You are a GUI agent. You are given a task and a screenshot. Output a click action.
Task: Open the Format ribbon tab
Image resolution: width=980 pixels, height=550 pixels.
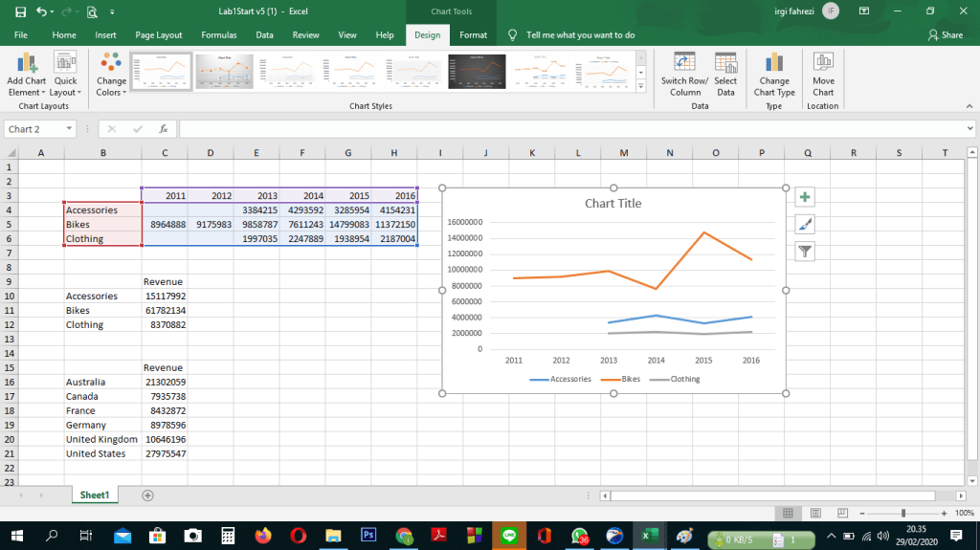click(473, 34)
